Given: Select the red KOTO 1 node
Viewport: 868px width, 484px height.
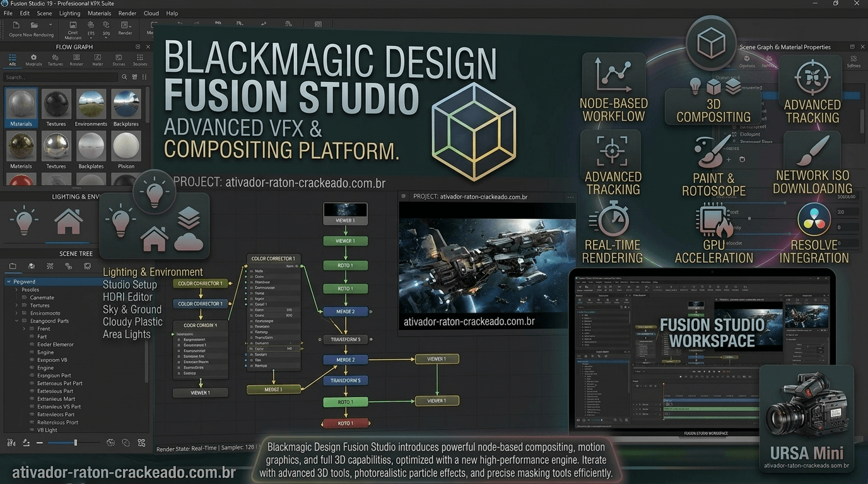Looking at the screenshot, I should (x=345, y=423).
